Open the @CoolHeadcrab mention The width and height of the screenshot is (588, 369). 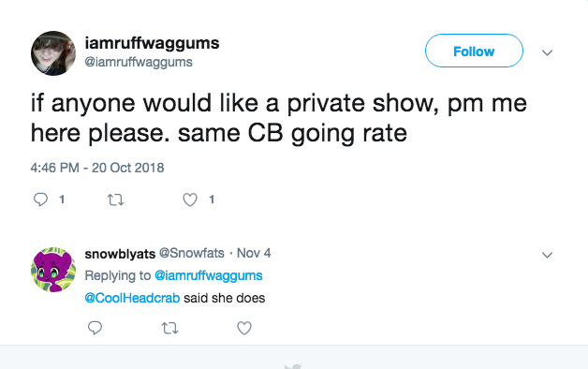tap(132, 298)
